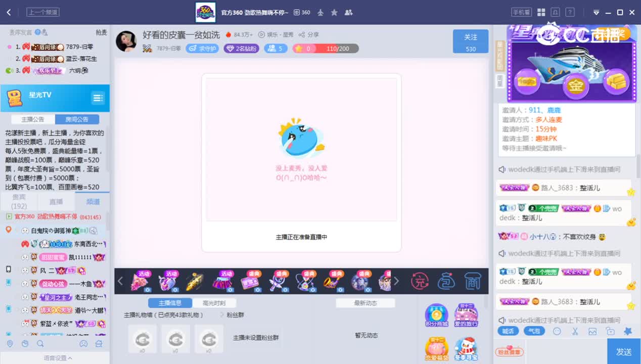The image size is (641, 364).
Task: Open the four-square grid icon
Action: 541,12
